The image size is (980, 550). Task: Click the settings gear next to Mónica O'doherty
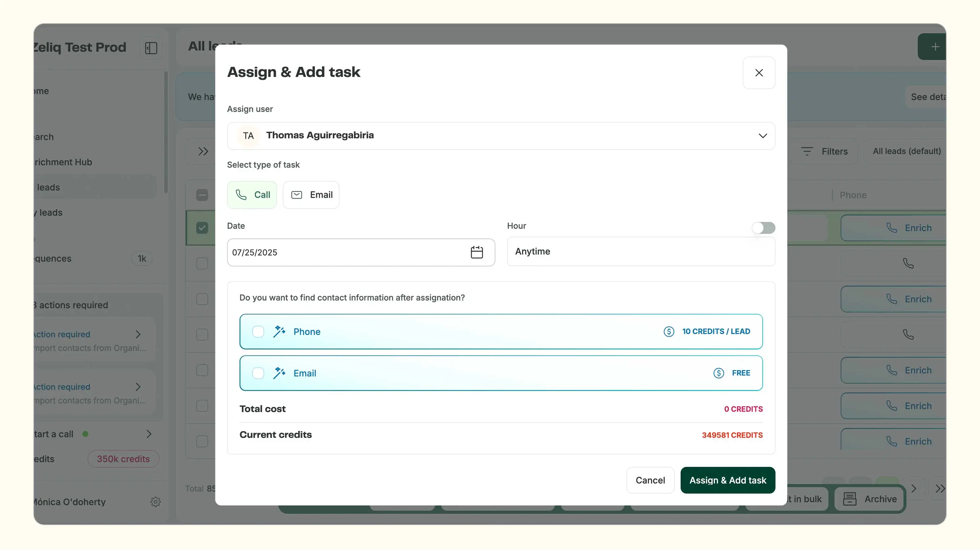(x=155, y=502)
